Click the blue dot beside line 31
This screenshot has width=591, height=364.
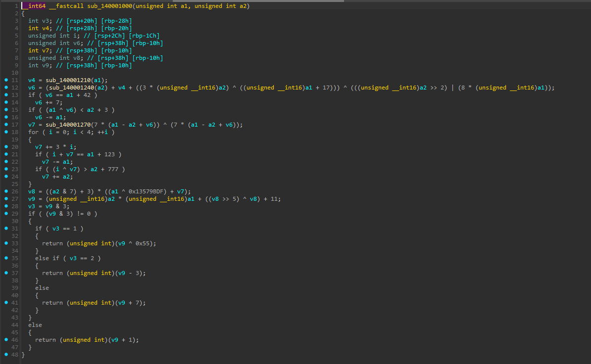[x=6, y=228]
